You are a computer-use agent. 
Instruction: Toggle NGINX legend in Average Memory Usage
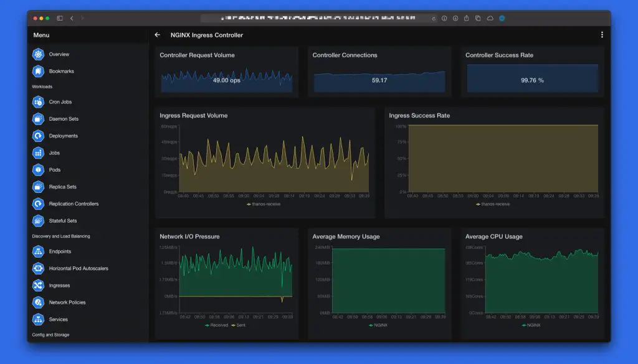point(378,325)
